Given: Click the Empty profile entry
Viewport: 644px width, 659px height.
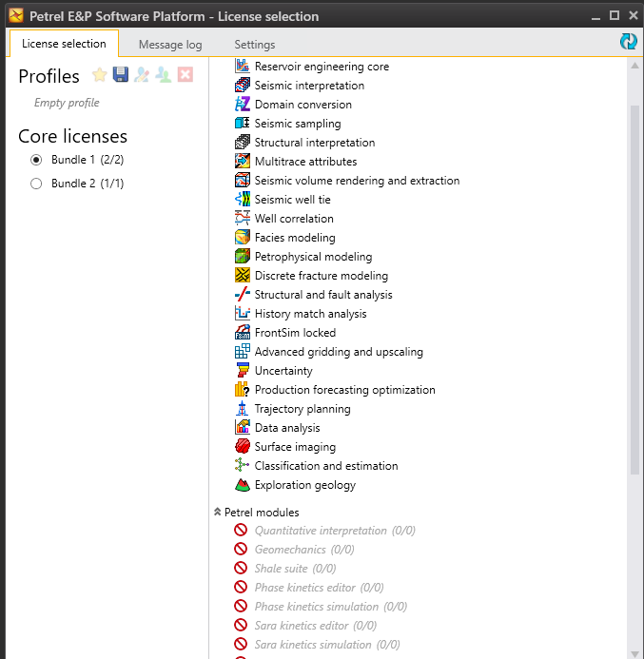Looking at the screenshot, I should click(67, 103).
